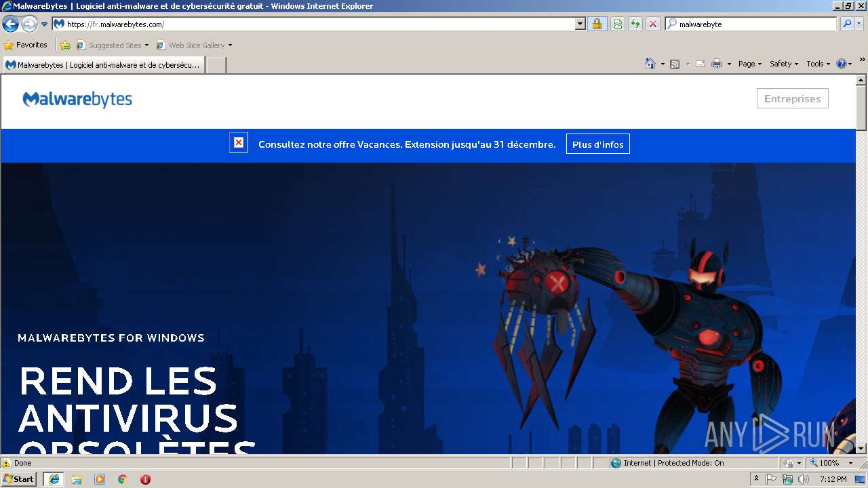Expand the Home button dropdown arrow

click(x=663, y=64)
